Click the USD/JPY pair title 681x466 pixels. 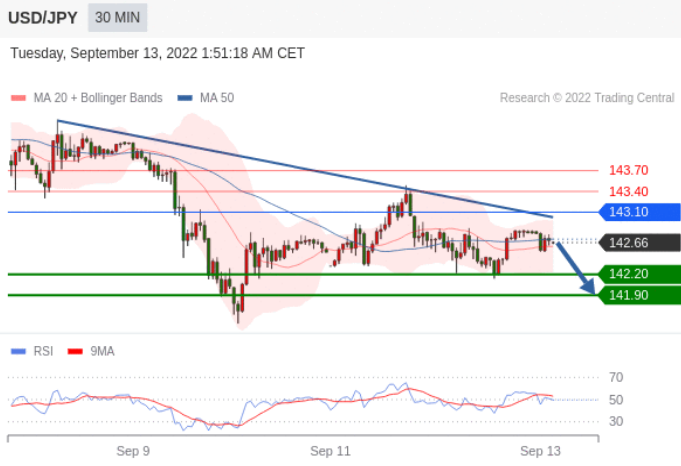[x=43, y=18]
